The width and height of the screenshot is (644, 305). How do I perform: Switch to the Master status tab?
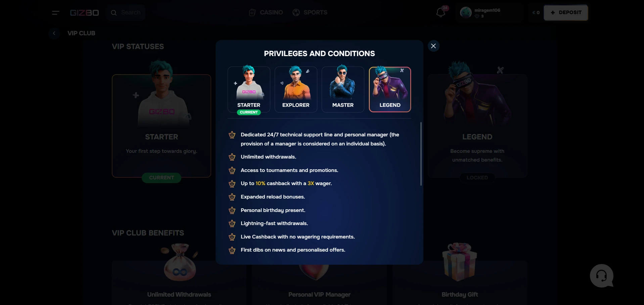click(343, 89)
